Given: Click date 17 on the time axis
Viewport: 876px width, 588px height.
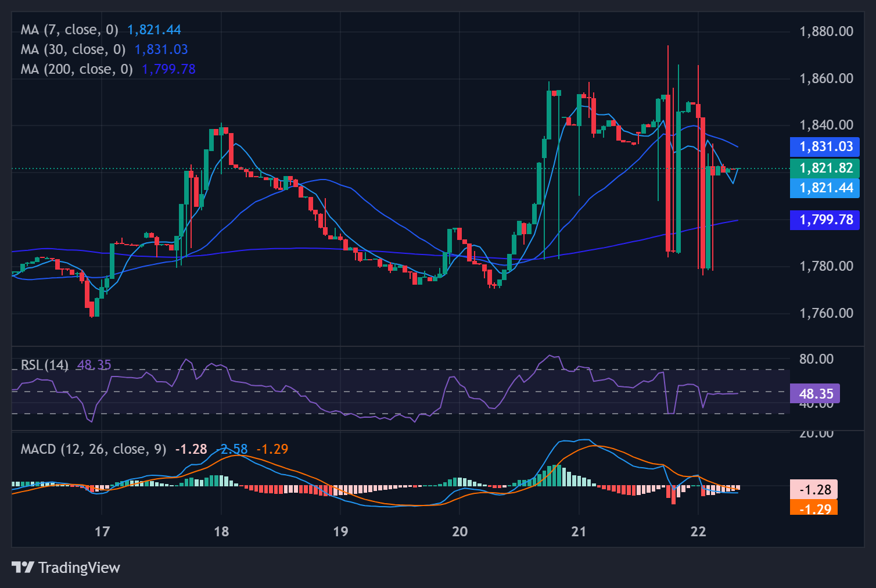Looking at the screenshot, I should tap(102, 532).
